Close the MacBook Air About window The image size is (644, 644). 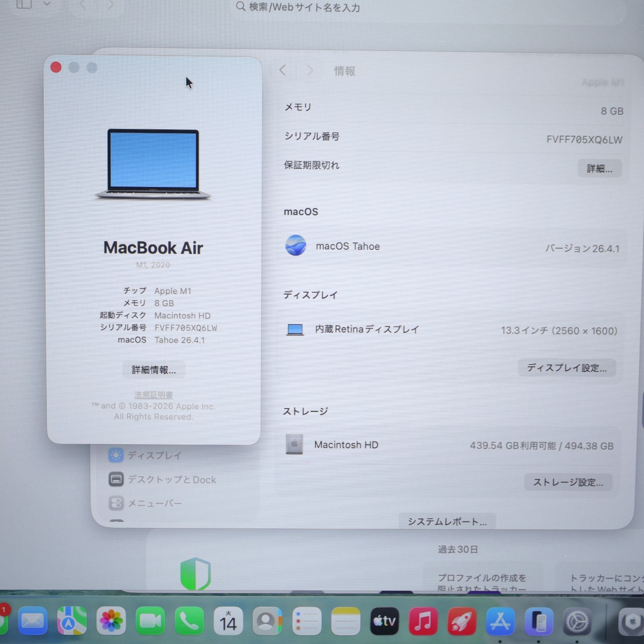56,67
